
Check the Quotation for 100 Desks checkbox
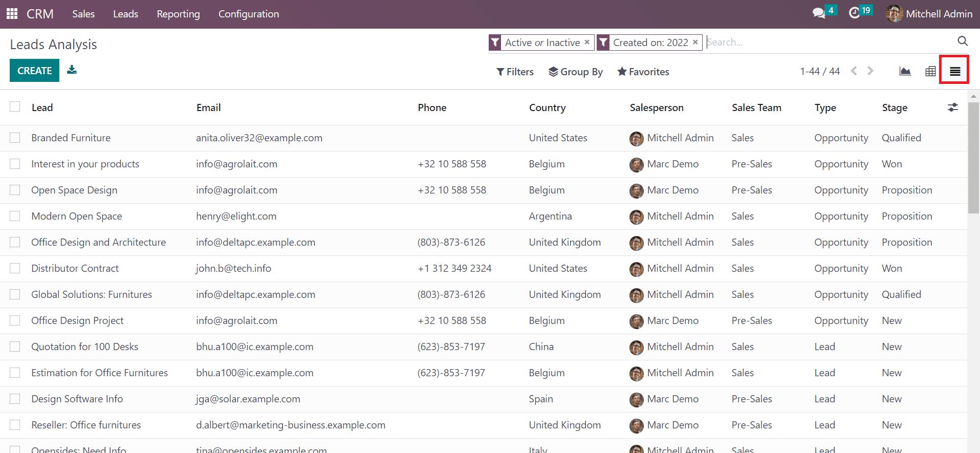click(x=15, y=347)
